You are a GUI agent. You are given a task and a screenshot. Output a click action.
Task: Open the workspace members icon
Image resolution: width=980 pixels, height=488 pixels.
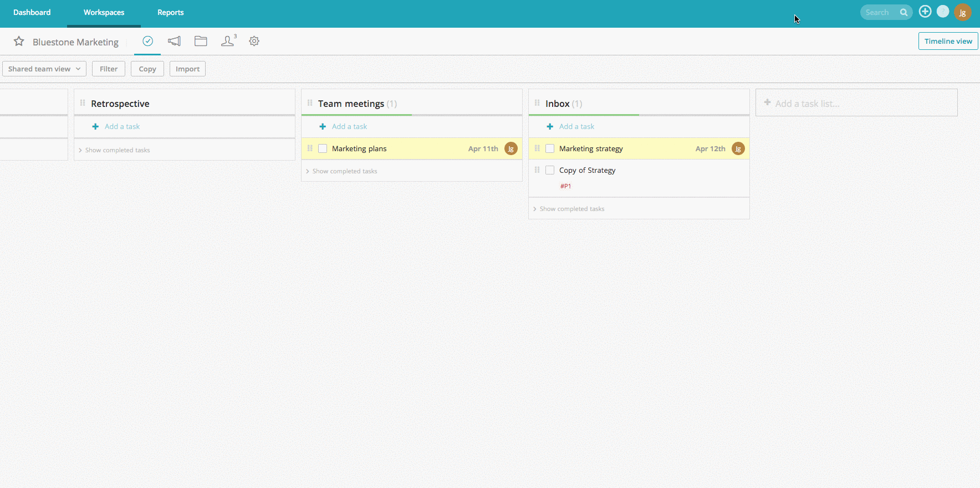point(228,40)
